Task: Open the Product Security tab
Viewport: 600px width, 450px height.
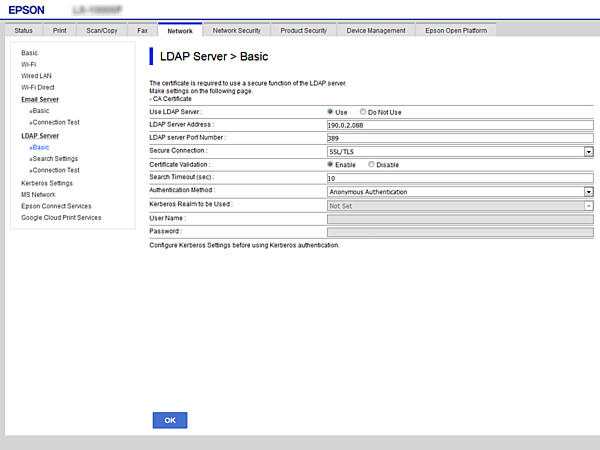Action: tap(304, 31)
